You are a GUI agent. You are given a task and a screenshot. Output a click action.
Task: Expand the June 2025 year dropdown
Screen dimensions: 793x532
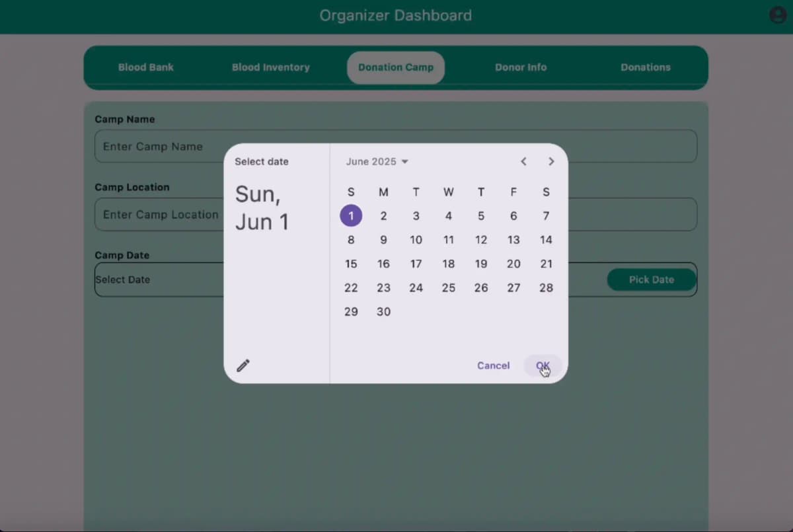(377, 162)
